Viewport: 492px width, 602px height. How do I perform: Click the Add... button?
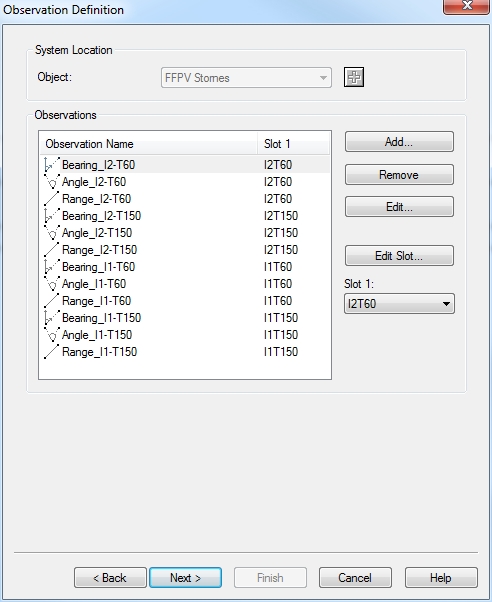(x=399, y=142)
